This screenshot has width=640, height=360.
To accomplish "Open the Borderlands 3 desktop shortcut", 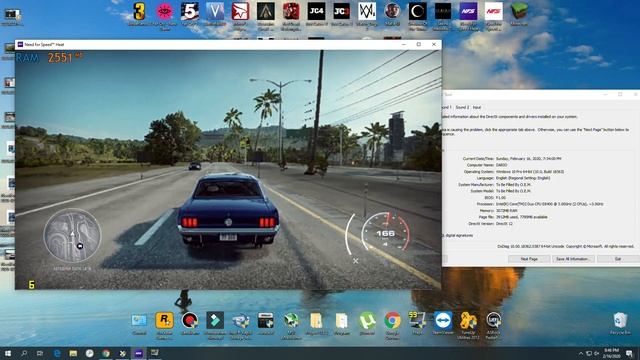I will coord(139,12).
